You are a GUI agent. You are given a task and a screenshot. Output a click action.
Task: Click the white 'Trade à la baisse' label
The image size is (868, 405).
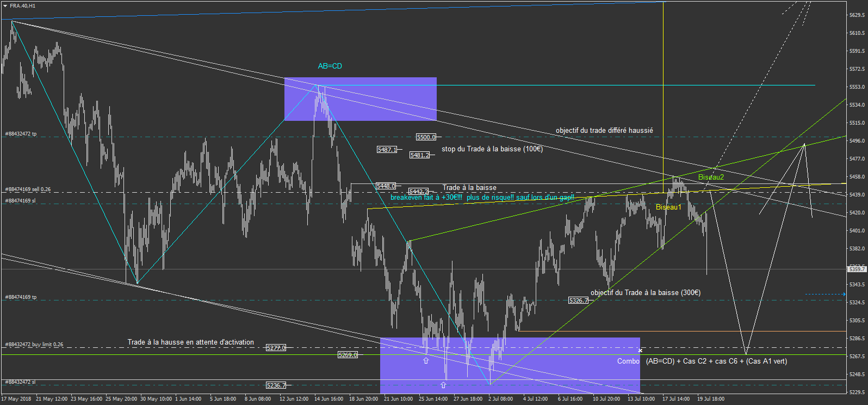coord(469,188)
